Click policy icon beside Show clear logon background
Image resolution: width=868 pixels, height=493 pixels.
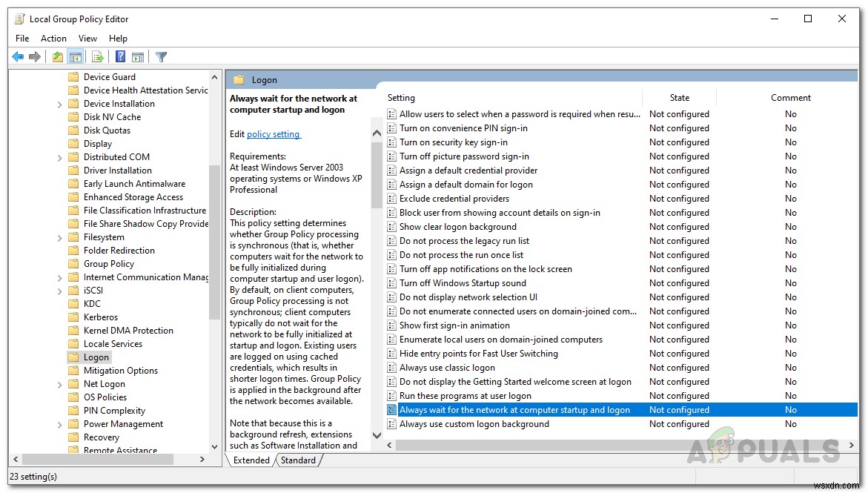pyautogui.click(x=392, y=227)
